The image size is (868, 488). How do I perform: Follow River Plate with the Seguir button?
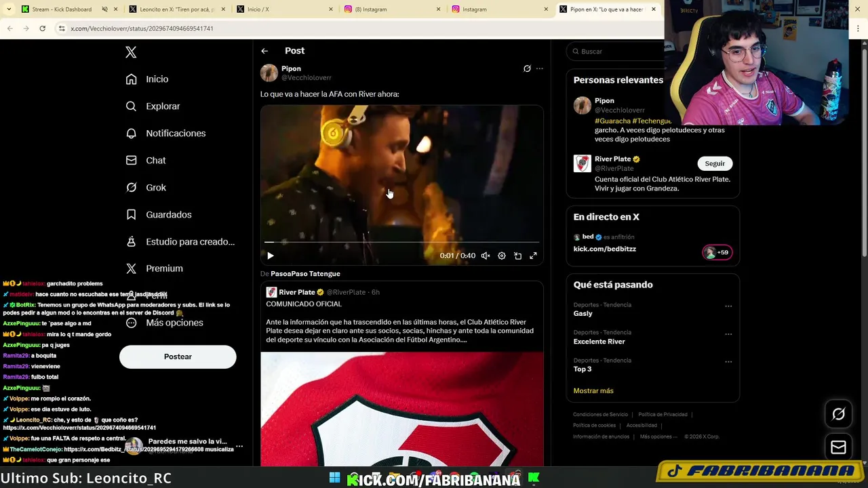tap(715, 163)
